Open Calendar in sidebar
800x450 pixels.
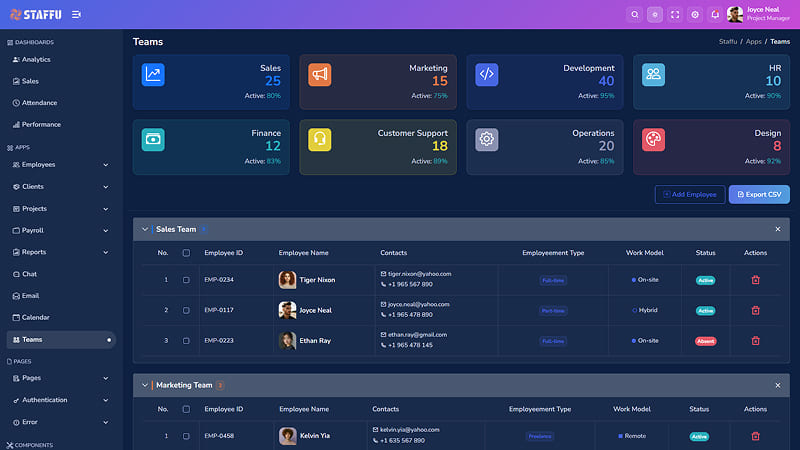coord(31,317)
